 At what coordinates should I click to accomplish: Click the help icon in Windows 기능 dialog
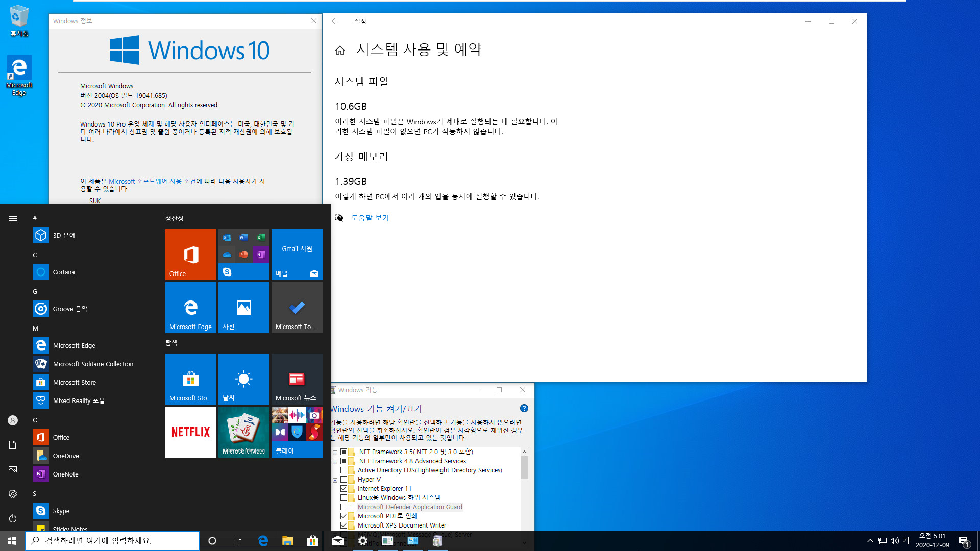pos(524,408)
